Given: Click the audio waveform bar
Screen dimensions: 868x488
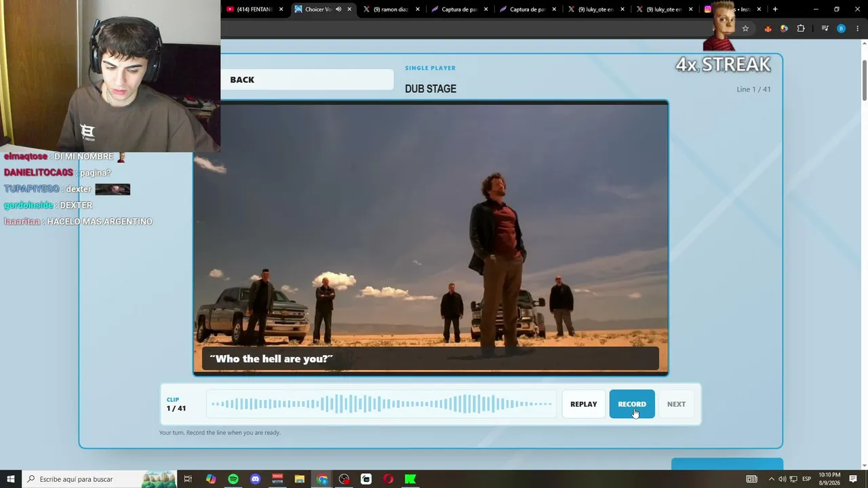Looking at the screenshot, I should click(382, 404).
